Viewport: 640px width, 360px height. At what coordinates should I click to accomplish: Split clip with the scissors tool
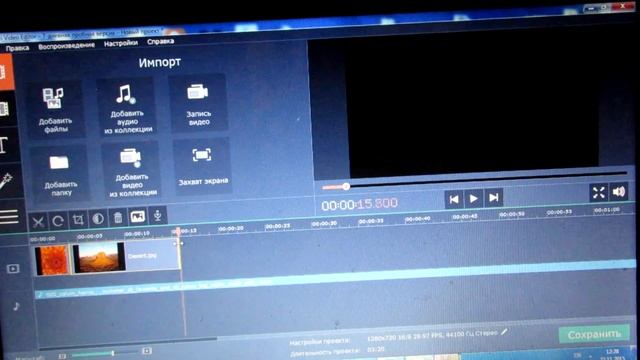(38, 222)
